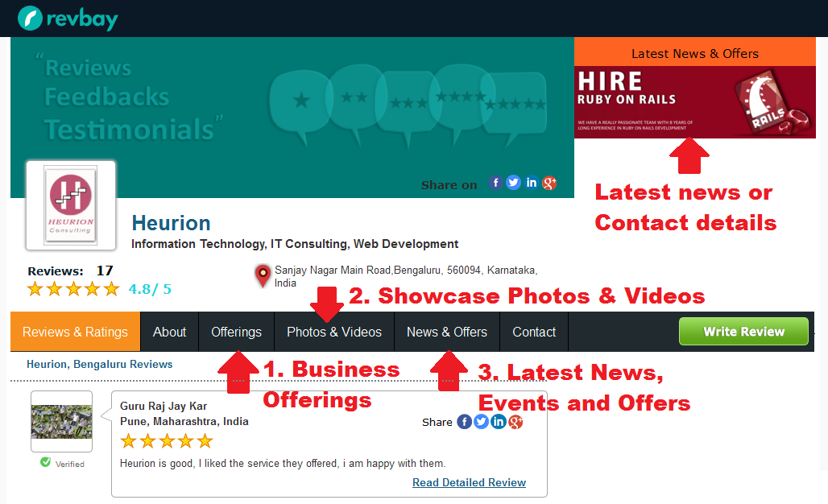
Task: Click the Latest News & Offers header
Action: click(x=695, y=53)
